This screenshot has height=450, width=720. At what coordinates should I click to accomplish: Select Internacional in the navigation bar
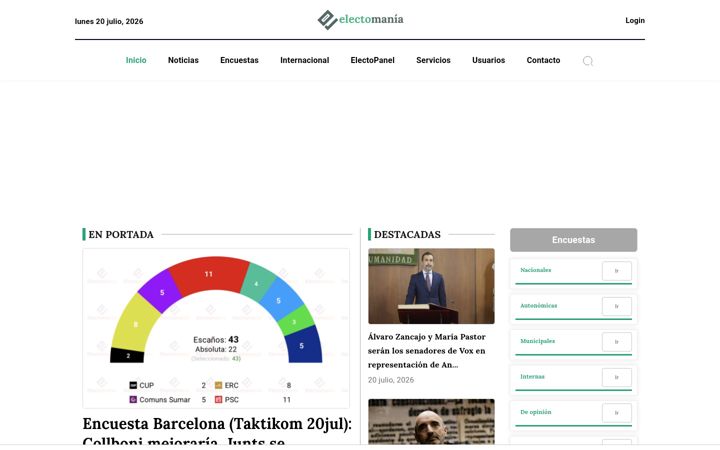coord(304,60)
